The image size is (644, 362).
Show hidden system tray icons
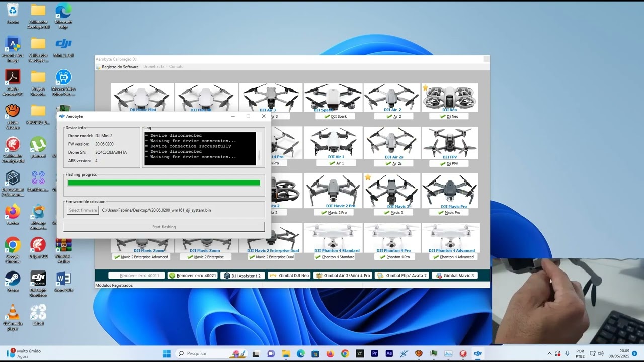point(549,353)
